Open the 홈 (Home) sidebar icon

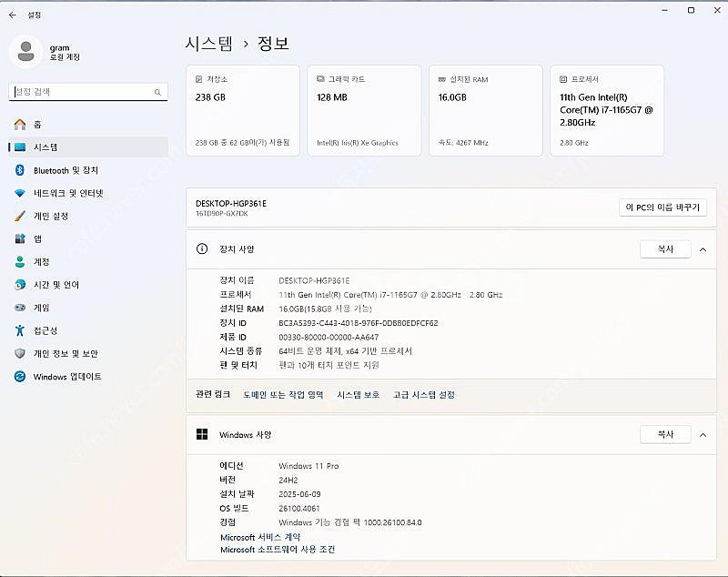(x=20, y=125)
